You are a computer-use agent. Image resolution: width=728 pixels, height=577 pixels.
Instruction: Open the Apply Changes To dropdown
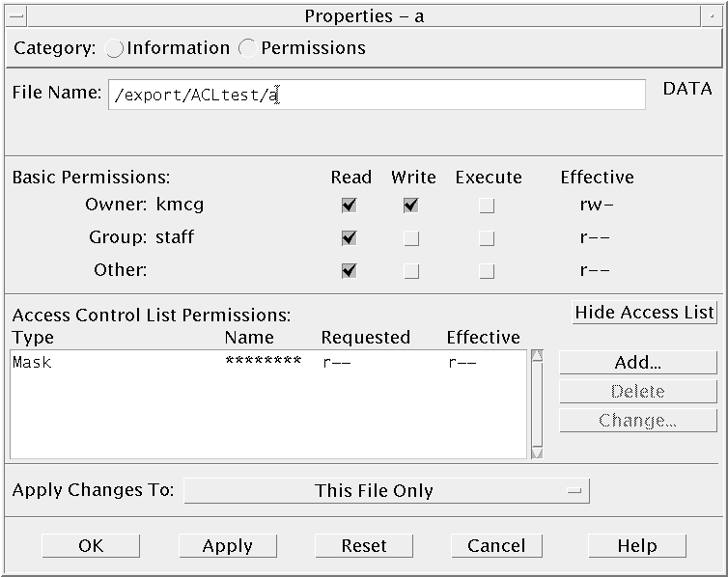coord(386,491)
